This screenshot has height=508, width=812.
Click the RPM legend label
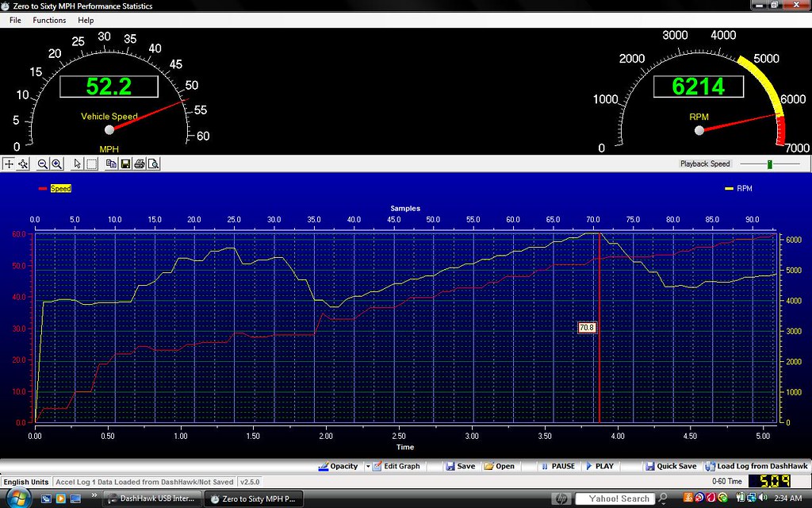click(744, 188)
